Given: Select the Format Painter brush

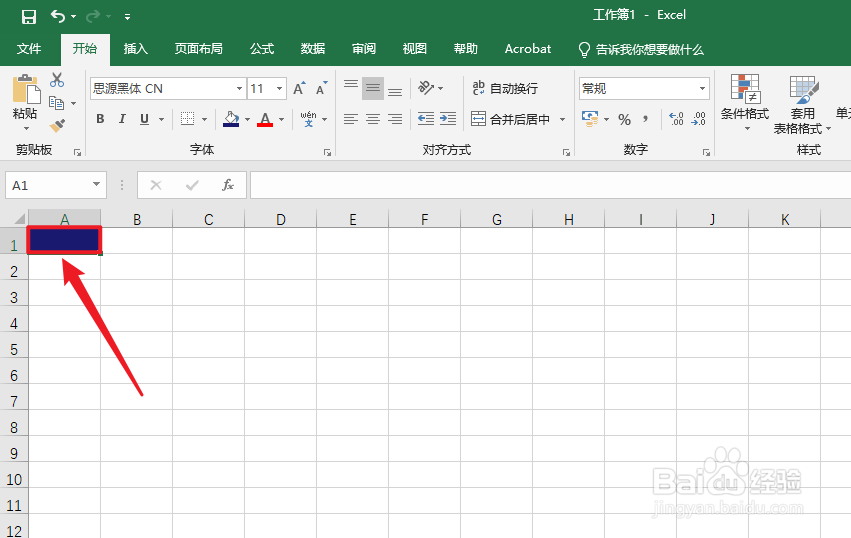Looking at the screenshot, I should pos(56,125).
